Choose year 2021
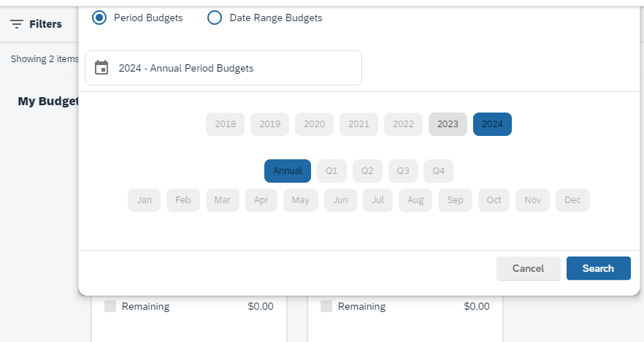 (359, 124)
